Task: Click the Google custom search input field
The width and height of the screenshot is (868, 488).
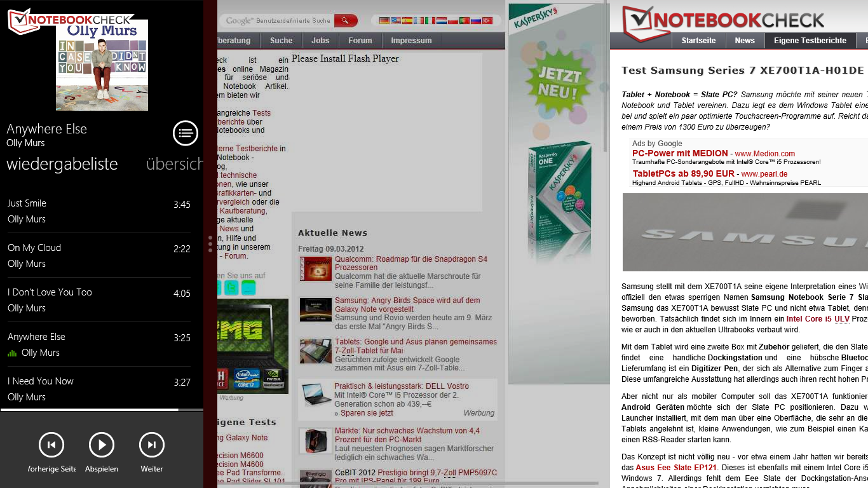Action: coord(278,21)
